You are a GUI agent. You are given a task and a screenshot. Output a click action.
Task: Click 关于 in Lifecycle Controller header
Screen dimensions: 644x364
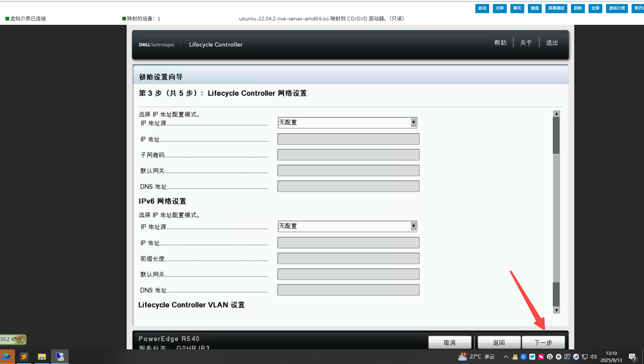coord(526,43)
